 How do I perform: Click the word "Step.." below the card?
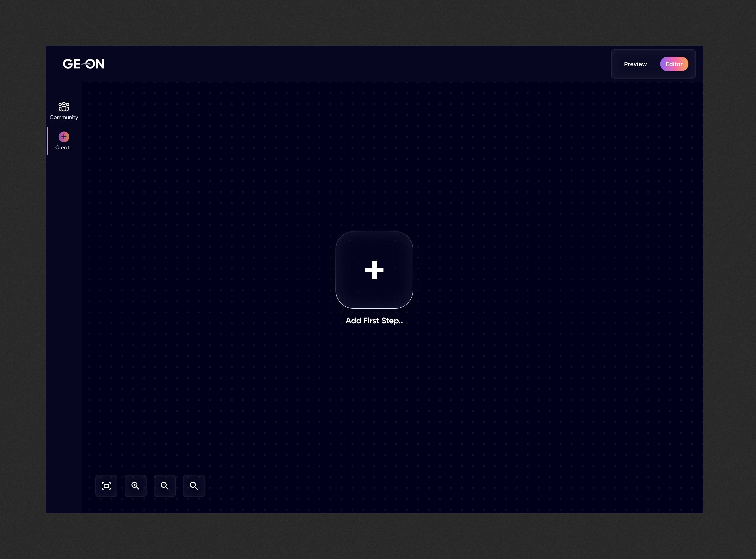tap(392, 320)
